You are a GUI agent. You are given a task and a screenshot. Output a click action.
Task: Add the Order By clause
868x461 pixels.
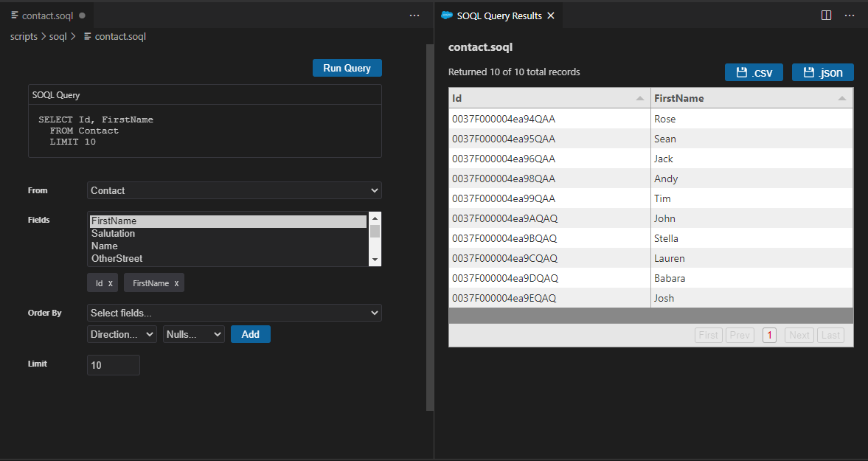point(250,334)
